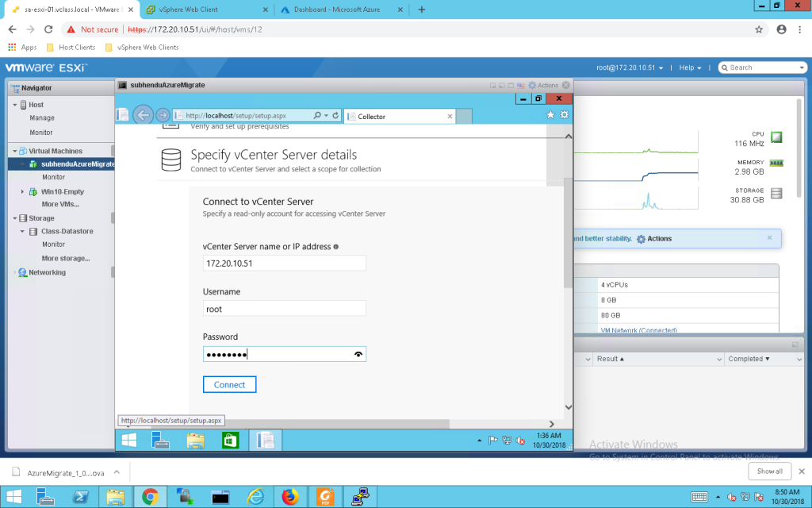Select the Collector tab in IE
Viewport: 812px width, 508px height.
400,117
